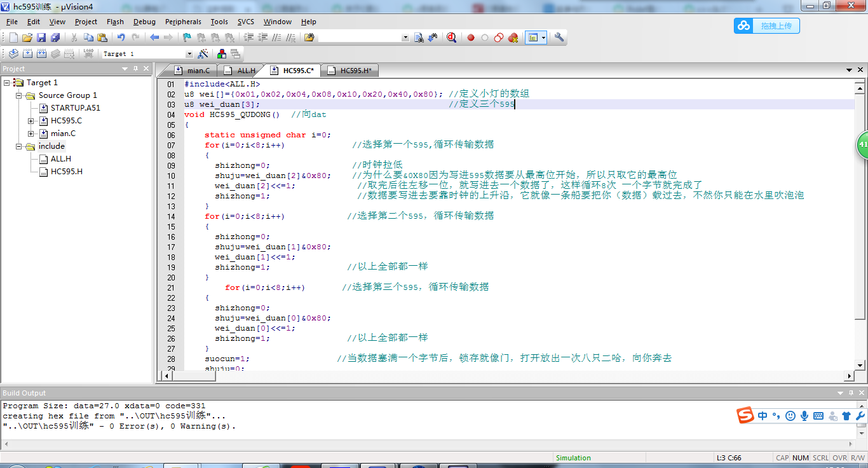Click the 拖拽上传 upload button
Image resolution: width=868 pixels, height=468 pixels.
767,25
